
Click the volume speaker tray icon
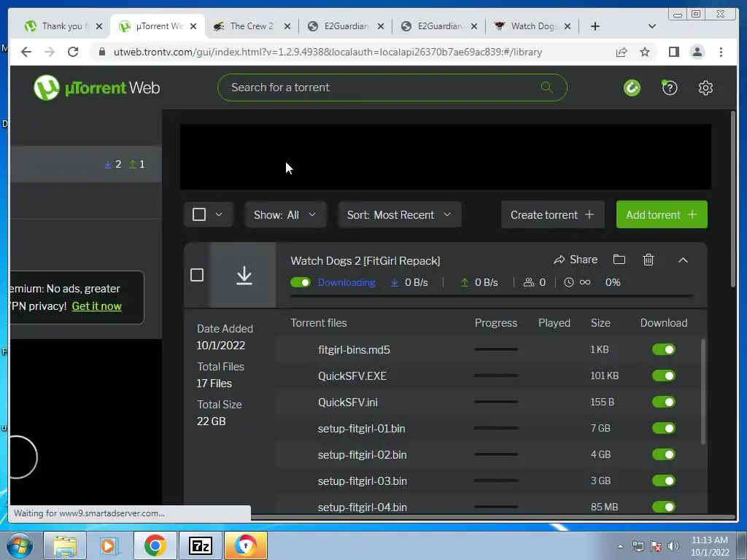click(673, 546)
